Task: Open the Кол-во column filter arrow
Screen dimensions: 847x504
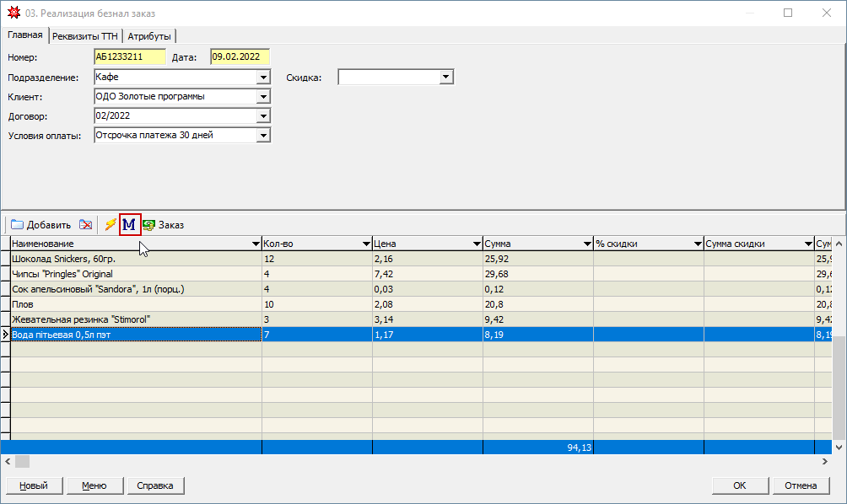Action: [x=366, y=244]
